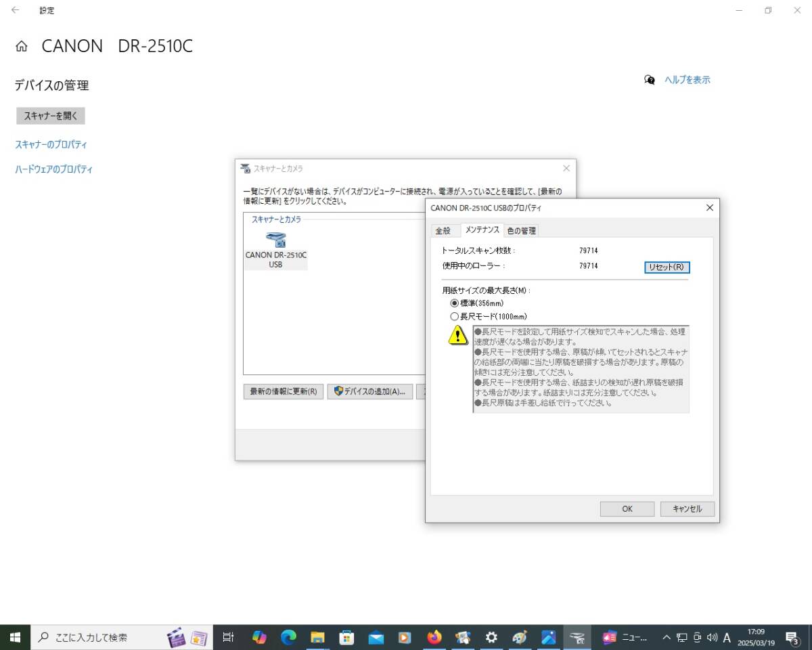The height and width of the screenshot is (650, 812).
Task: Launch Firefox from the taskbar
Action: [x=434, y=637]
